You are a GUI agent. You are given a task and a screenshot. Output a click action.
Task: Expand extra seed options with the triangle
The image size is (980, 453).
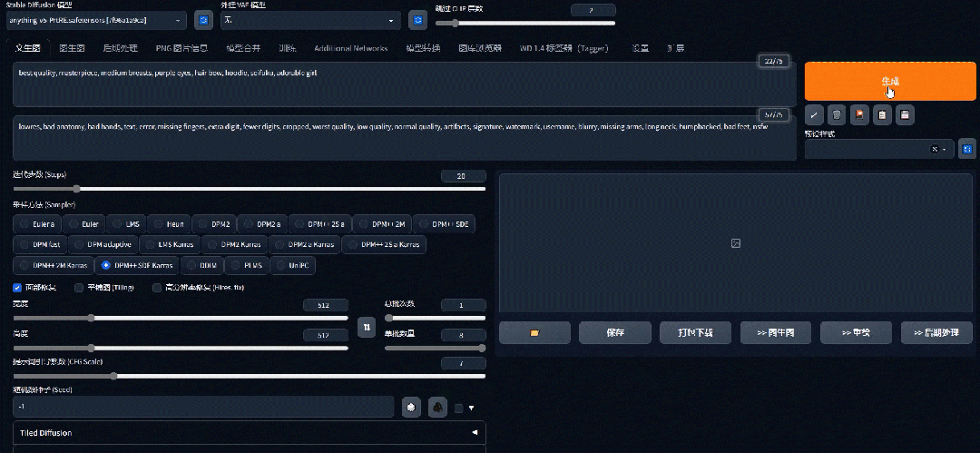click(472, 408)
